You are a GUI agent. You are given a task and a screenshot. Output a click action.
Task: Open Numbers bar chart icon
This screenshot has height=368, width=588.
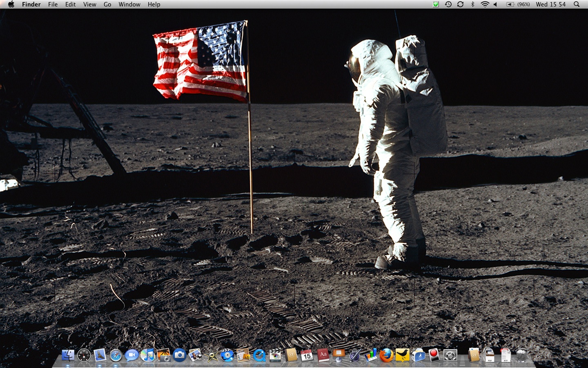(371, 355)
